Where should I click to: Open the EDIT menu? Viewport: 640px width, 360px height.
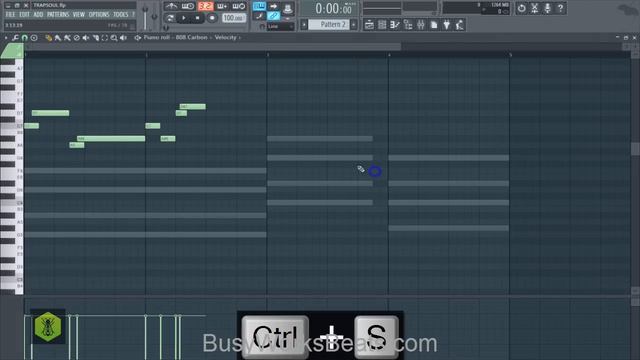click(24, 15)
